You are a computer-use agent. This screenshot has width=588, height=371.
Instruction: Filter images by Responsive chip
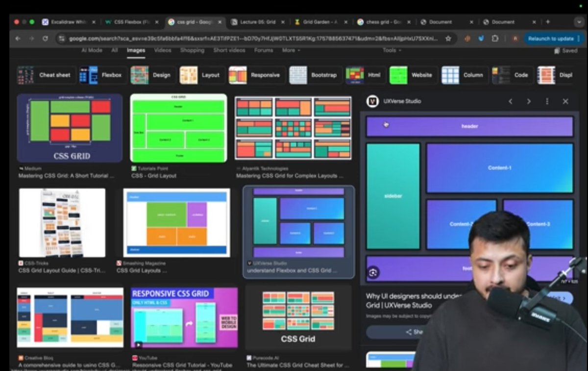[x=256, y=75]
